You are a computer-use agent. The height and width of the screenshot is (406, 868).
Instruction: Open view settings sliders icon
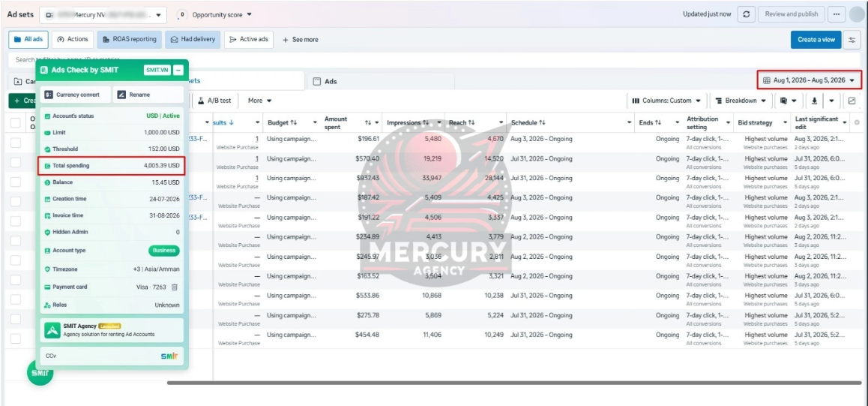852,40
